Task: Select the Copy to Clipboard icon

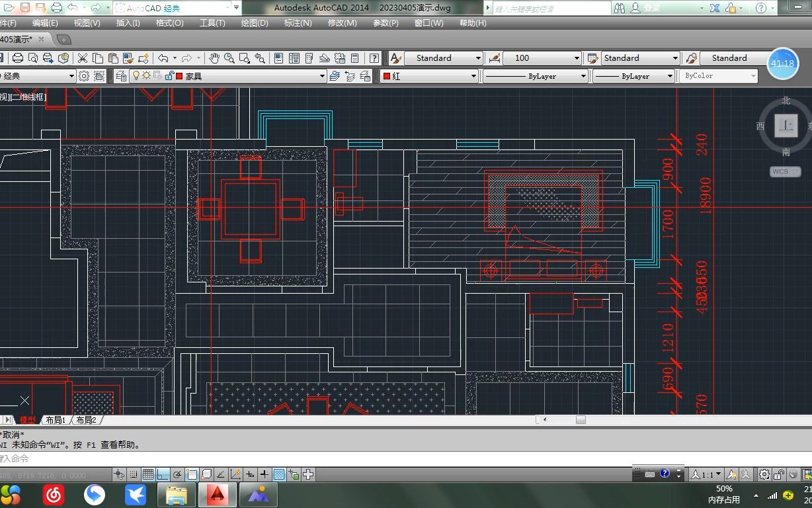Action: [97, 58]
